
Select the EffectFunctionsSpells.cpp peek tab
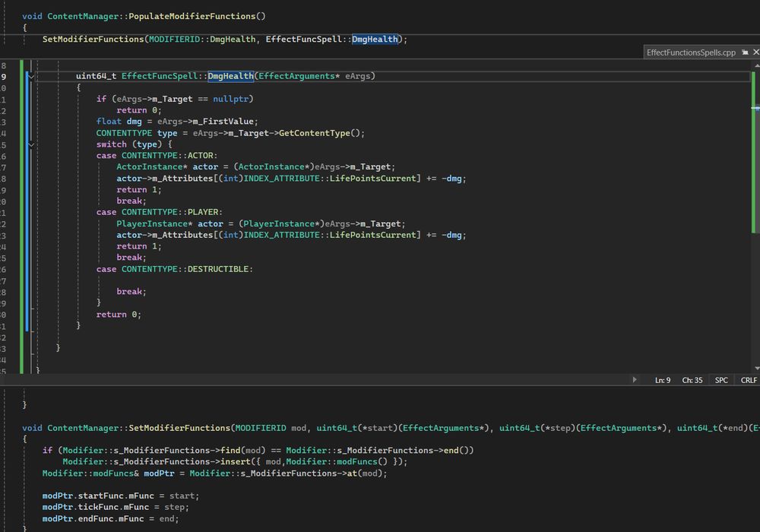(691, 52)
